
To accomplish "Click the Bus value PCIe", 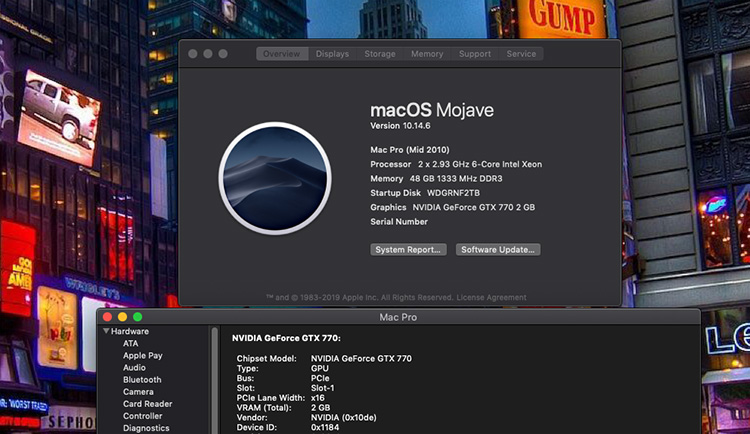I will coord(320,378).
